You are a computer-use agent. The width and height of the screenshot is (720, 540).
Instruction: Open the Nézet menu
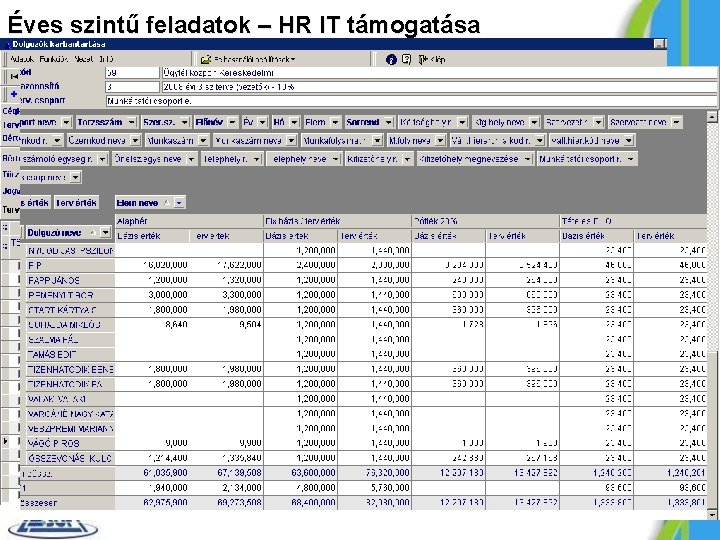pyautogui.click(x=83, y=59)
